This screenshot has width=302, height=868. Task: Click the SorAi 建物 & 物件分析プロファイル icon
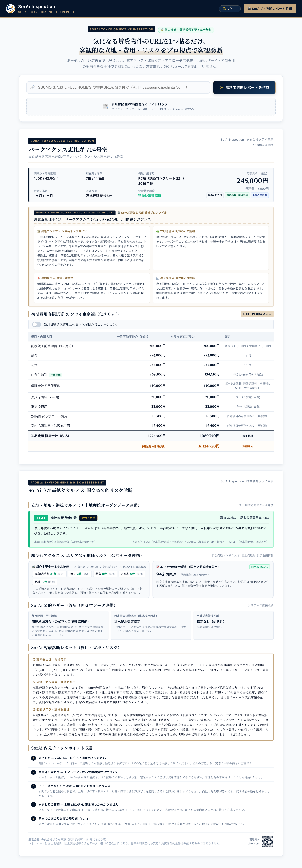pos(119,213)
